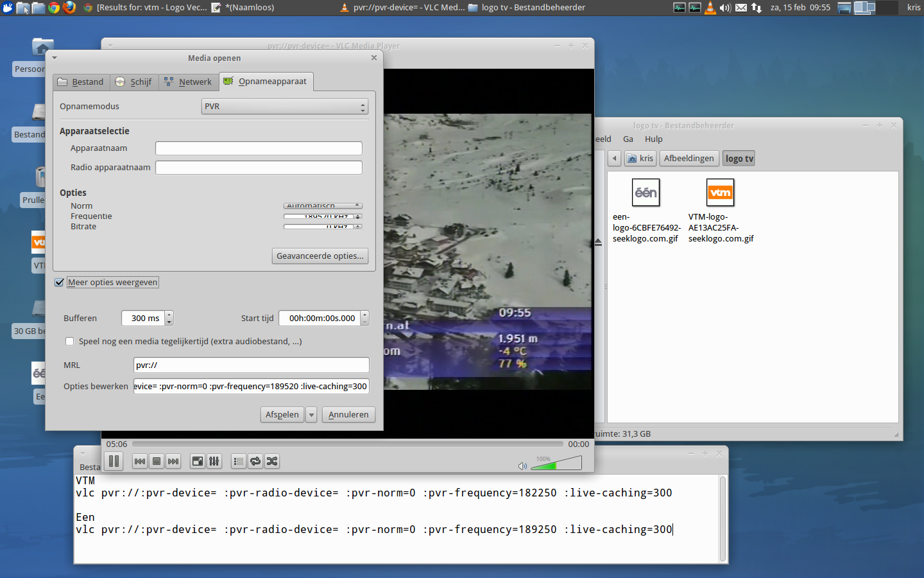
Task: Toggle loop mode in VLC
Action: tap(255, 461)
